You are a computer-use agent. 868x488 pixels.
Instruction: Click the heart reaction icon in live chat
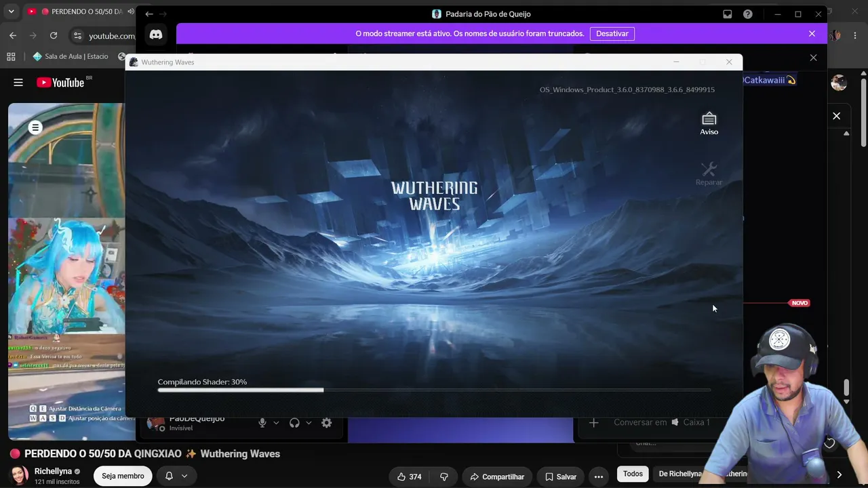[x=829, y=443]
